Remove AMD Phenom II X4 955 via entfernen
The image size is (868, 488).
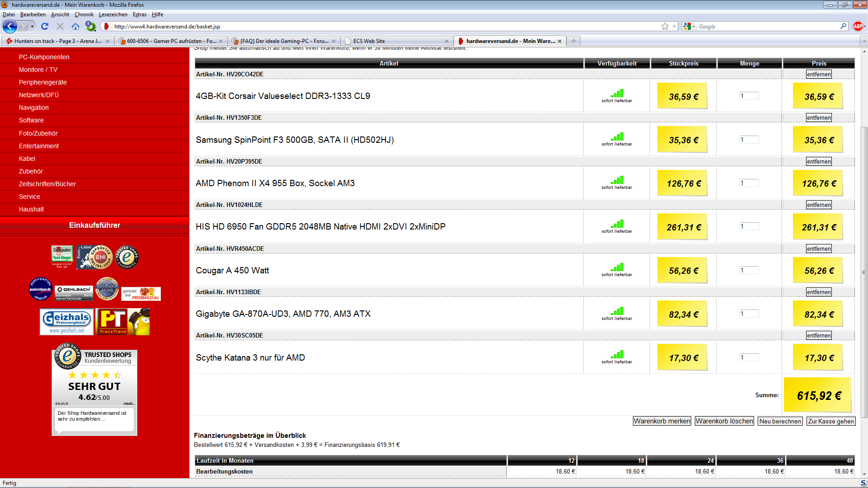(x=819, y=162)
